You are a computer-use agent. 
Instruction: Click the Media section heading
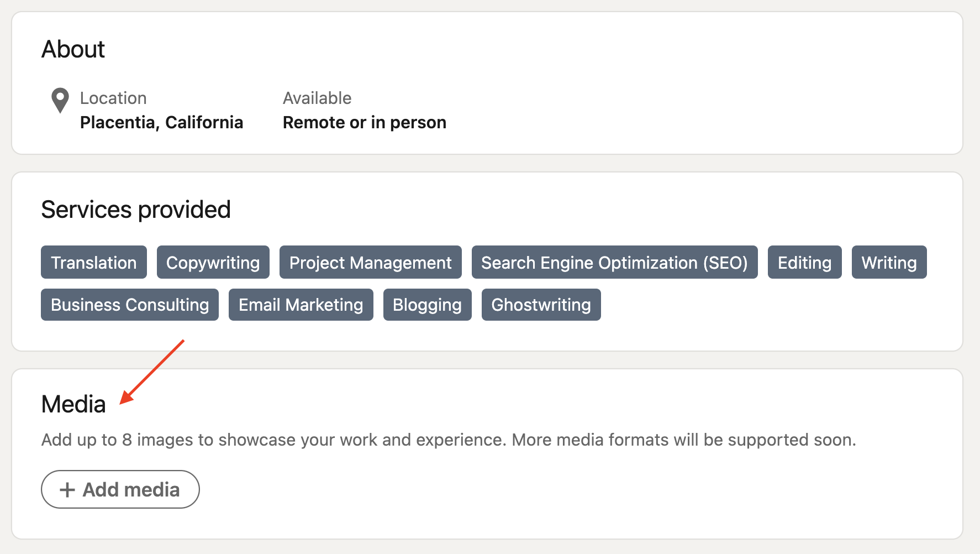(73, 404)
